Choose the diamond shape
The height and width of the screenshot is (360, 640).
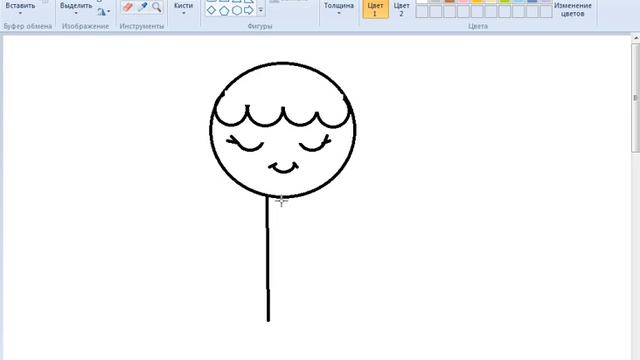click(211, 10)
